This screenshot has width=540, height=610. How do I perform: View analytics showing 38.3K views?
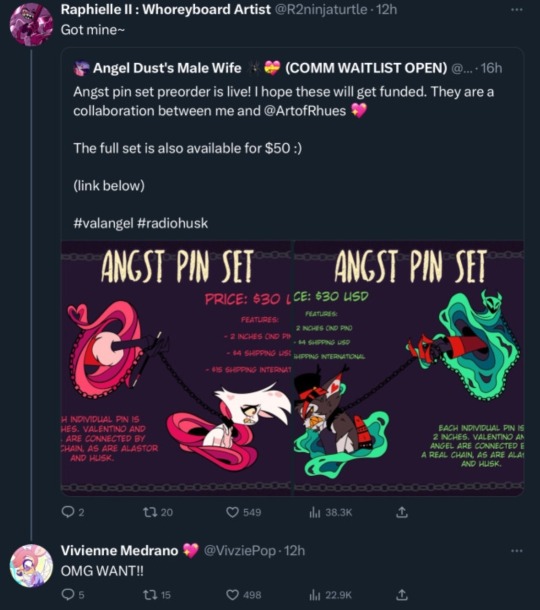(330, 512)
